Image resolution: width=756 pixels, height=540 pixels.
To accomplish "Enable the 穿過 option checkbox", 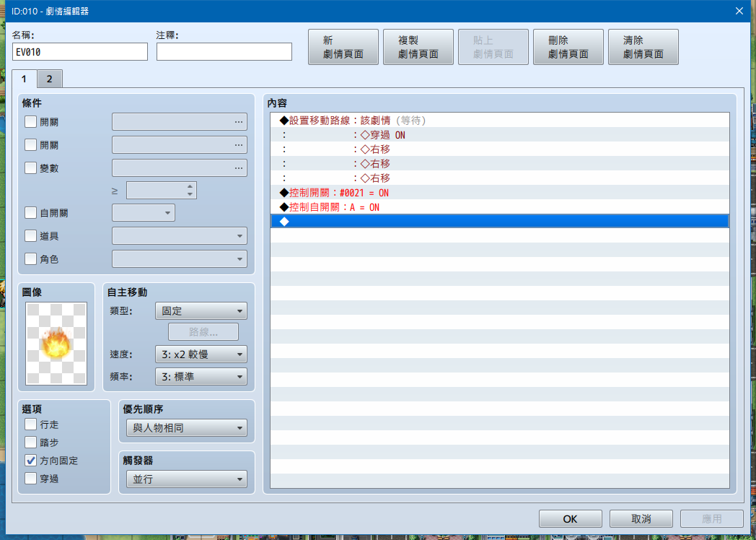I will tap(30, 479).
